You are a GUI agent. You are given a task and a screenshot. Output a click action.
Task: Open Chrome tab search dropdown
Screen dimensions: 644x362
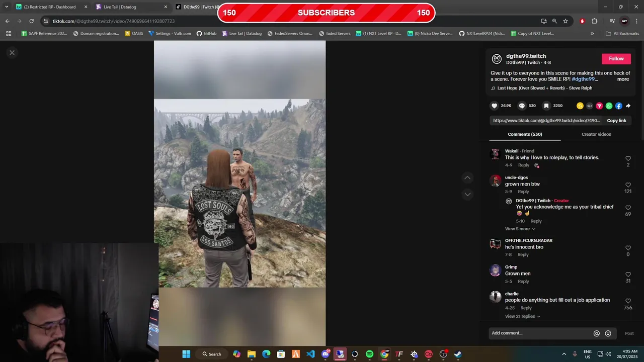coord(7,7)
